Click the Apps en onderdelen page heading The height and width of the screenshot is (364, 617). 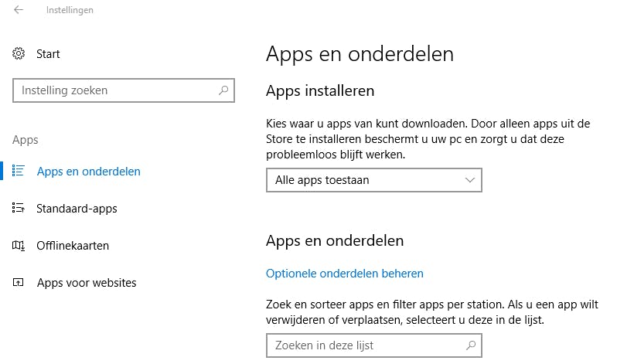360,54
